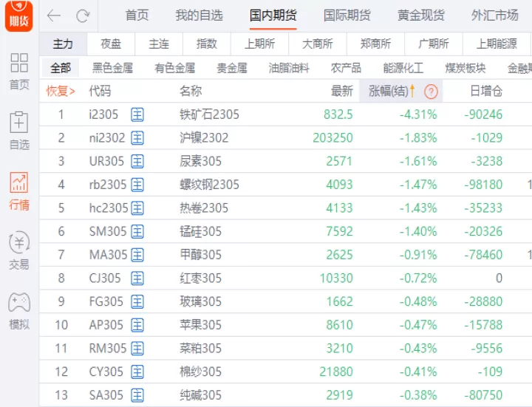Select the 郑商所 exchange tab

375,44
